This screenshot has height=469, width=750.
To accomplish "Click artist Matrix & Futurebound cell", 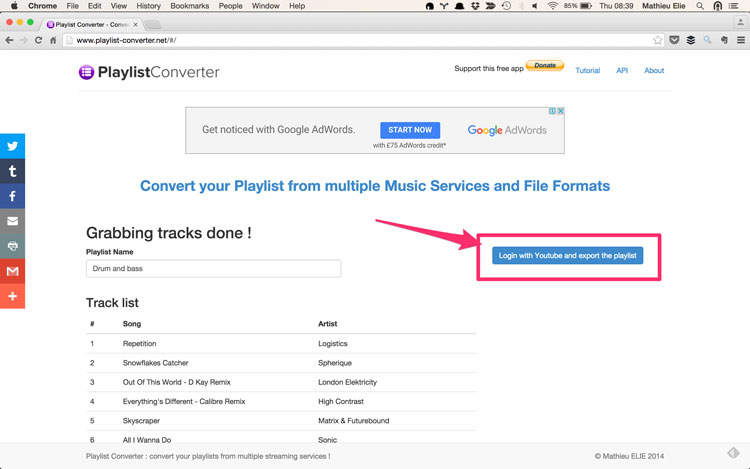I will tap(353, 421).
